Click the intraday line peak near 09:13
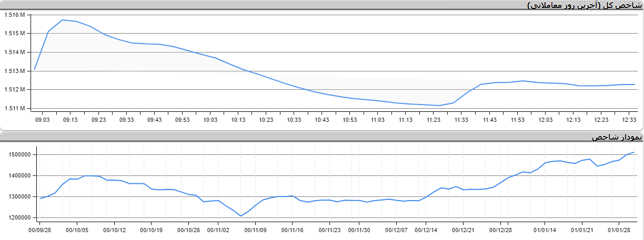The height and width of the screenshot is (240, 644). 63,20
